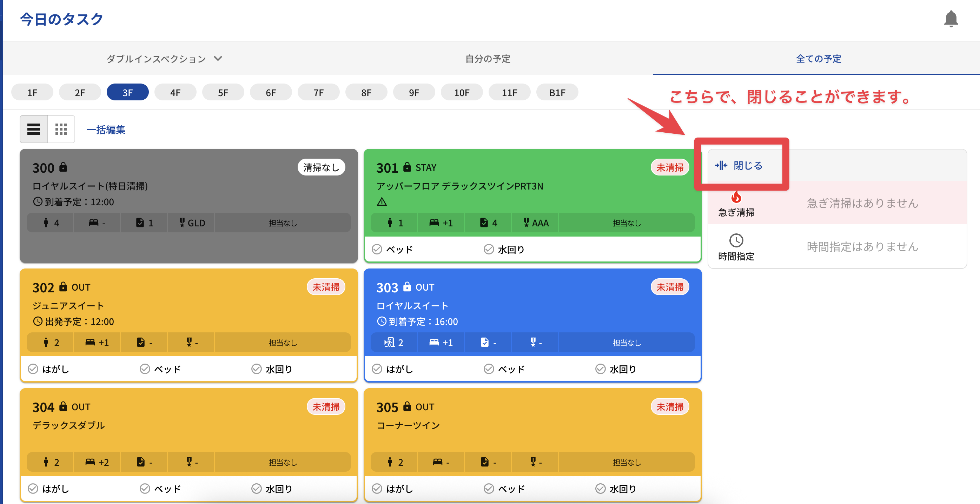Click the time-specified clock icon
The image size is (980, 504).
736,240
